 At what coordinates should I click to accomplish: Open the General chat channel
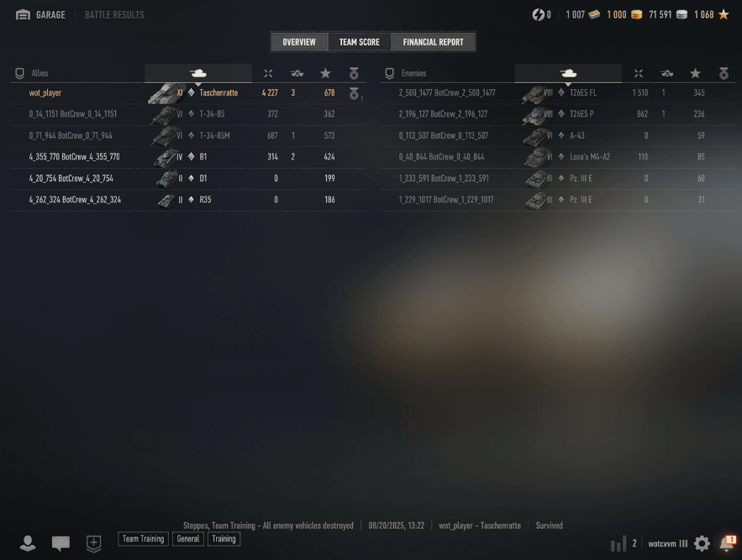(x=188, y=539)
